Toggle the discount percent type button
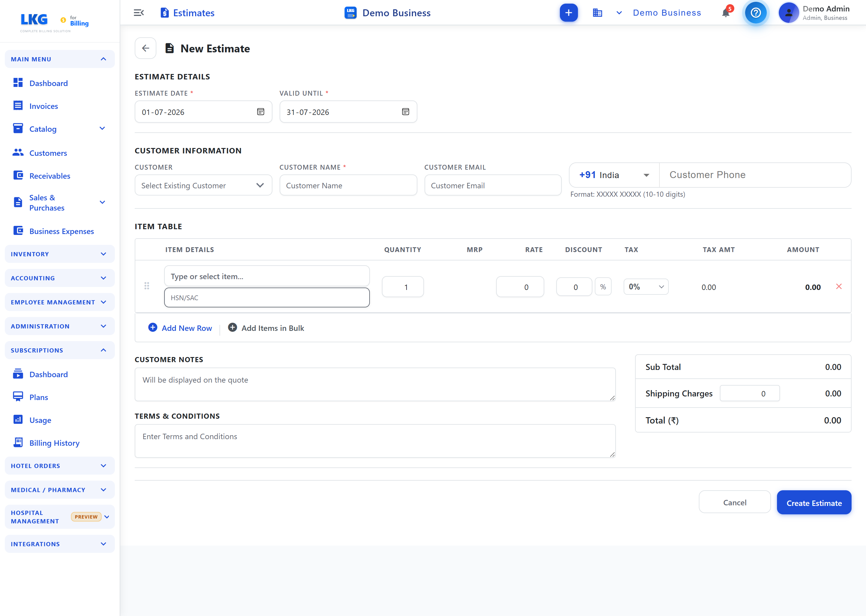 (603, 287)
